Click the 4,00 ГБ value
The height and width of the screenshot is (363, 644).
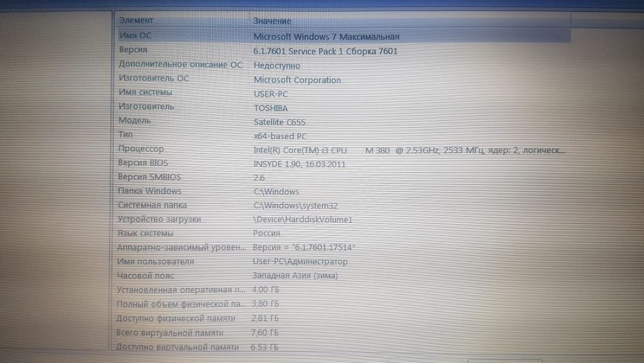pos(265,290)
